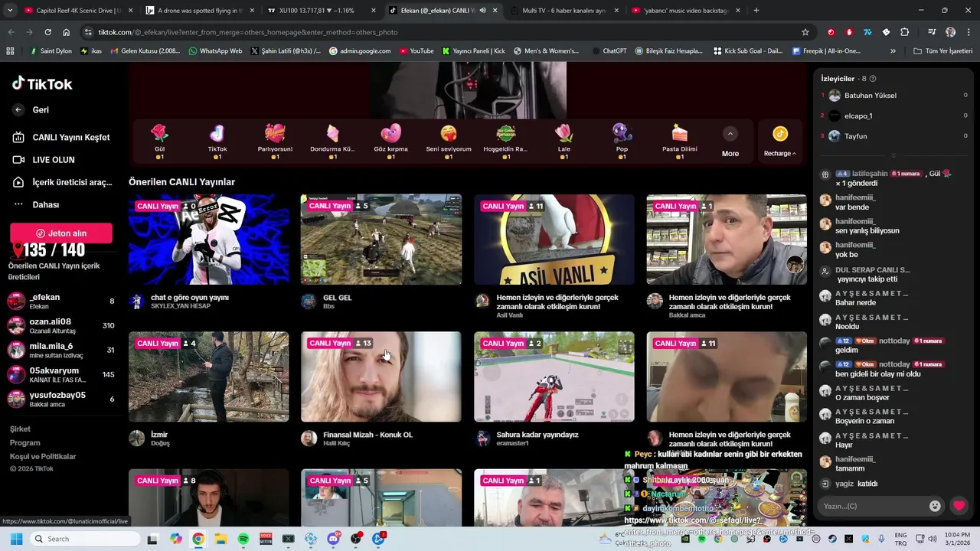The height and width of the screenshot is (551, 980).
Task: Send the TikTok gift
Action: pos(217,142)
